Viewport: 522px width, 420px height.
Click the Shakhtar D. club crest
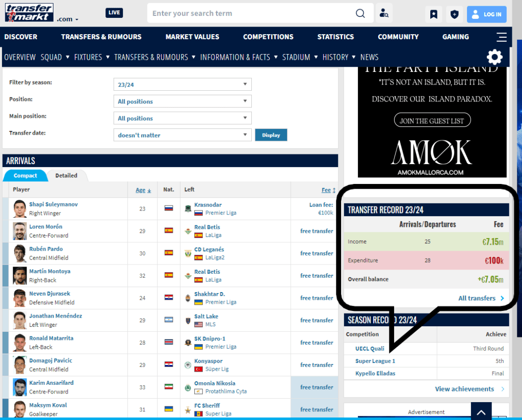(x=188, y=298)
